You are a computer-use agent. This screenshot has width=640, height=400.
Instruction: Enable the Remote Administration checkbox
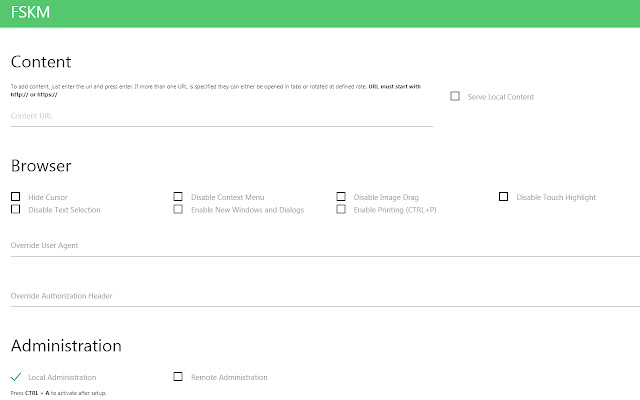pos(178,376)
